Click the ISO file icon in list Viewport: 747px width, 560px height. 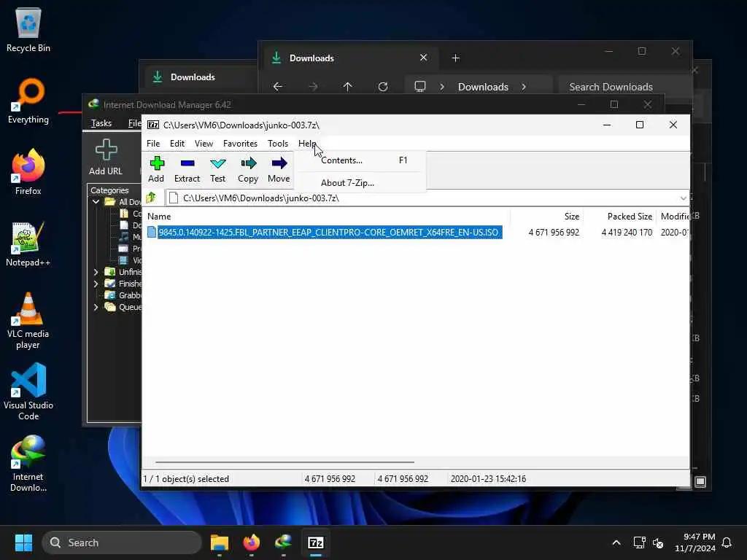pos(152,232)
